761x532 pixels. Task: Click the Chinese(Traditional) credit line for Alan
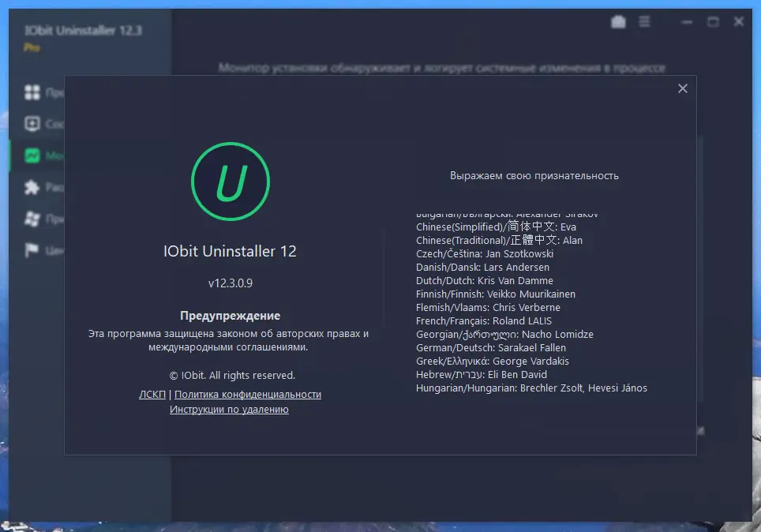pos(499,240)
